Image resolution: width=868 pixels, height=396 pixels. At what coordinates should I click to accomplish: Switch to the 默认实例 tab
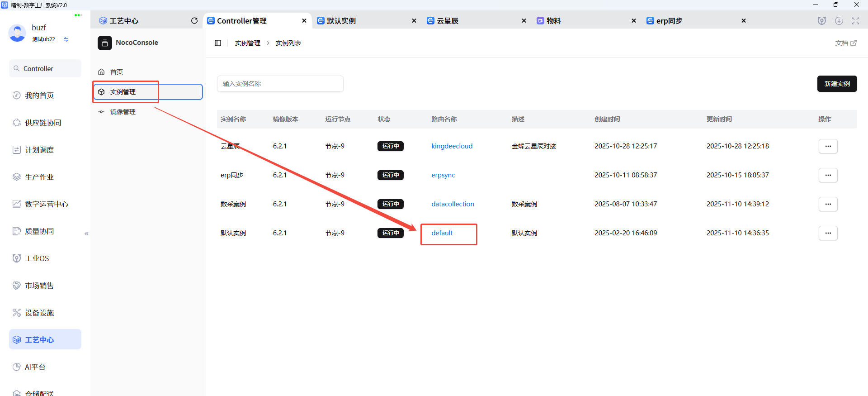pos(341,21)
